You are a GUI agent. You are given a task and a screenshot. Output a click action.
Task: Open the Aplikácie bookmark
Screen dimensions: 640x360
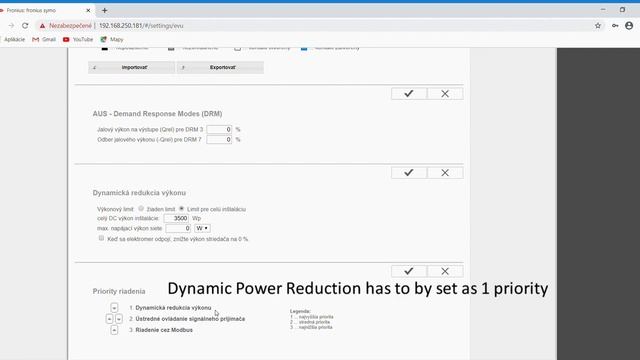[x=14, y=40]
